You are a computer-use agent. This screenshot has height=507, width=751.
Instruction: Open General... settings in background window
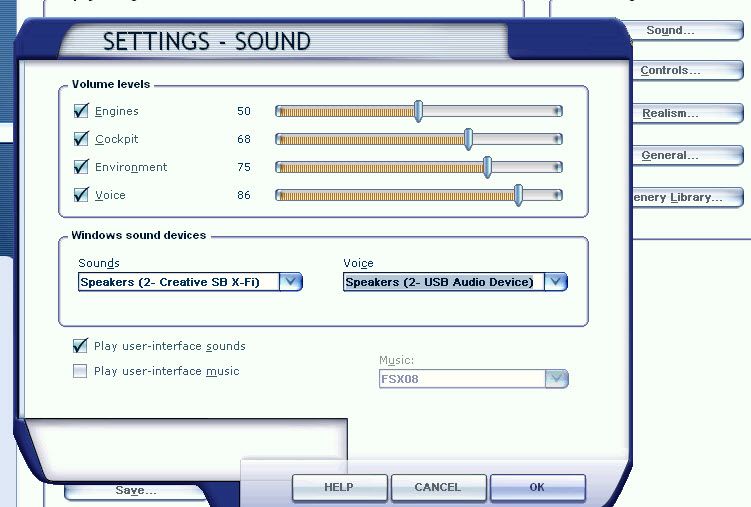point(688,156)
